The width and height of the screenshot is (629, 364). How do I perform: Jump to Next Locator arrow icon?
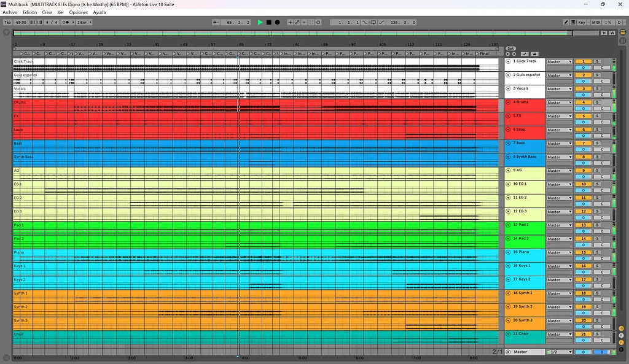(x=514, y=54)
